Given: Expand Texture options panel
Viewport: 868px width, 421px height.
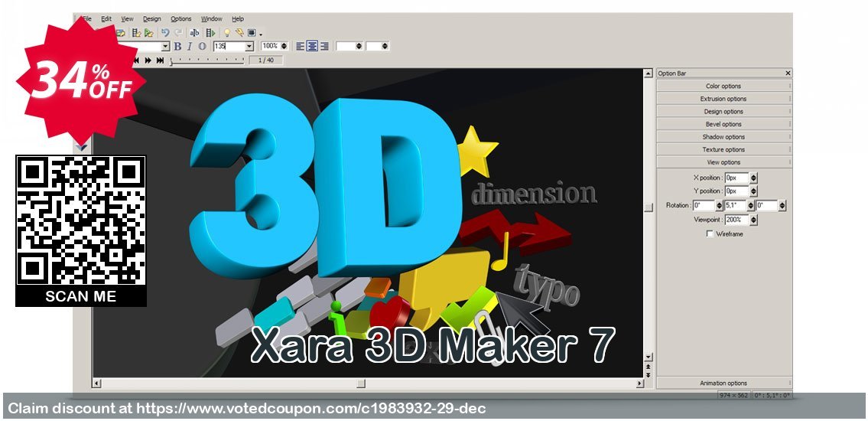Looking at the screenshot, I should coord(724,149).
